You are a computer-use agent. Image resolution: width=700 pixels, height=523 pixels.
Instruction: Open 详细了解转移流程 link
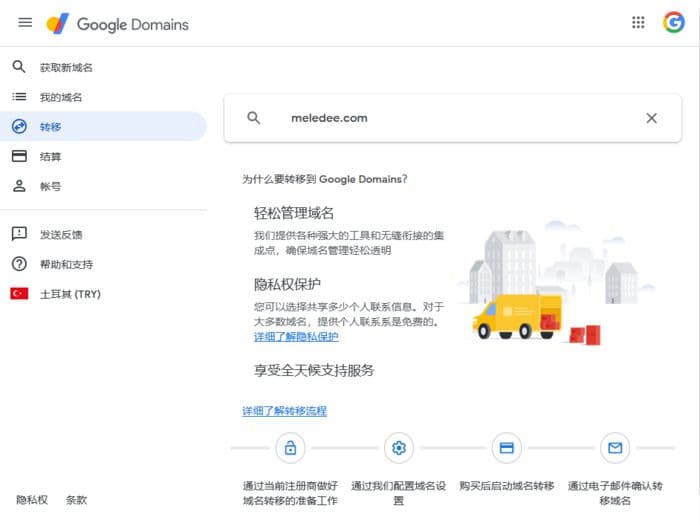pos(284,411)
